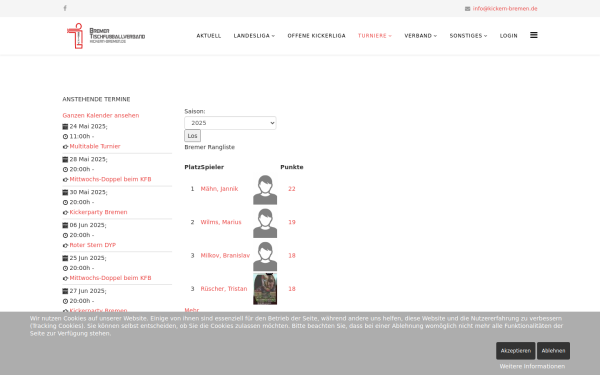Image resolution: width=600 pixels, height=375 pixels.
Task: Open Ganzen Kalender ansehen link
Action: coord(101,115)
